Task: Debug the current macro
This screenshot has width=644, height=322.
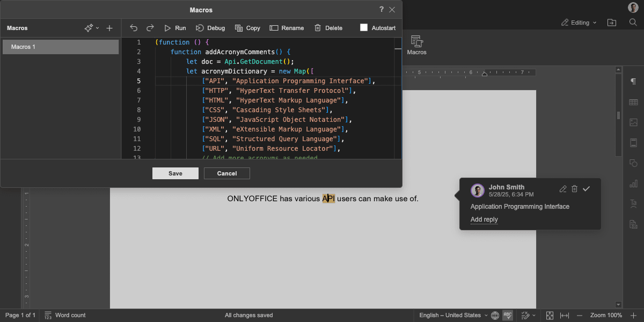Action: coord(210,28)
